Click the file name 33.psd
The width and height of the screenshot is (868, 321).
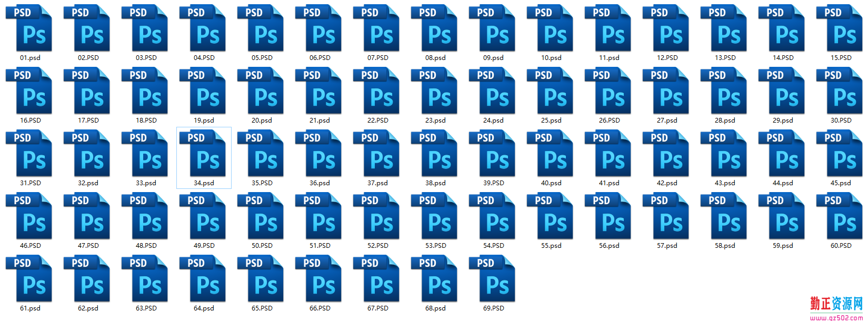[146, 183]
